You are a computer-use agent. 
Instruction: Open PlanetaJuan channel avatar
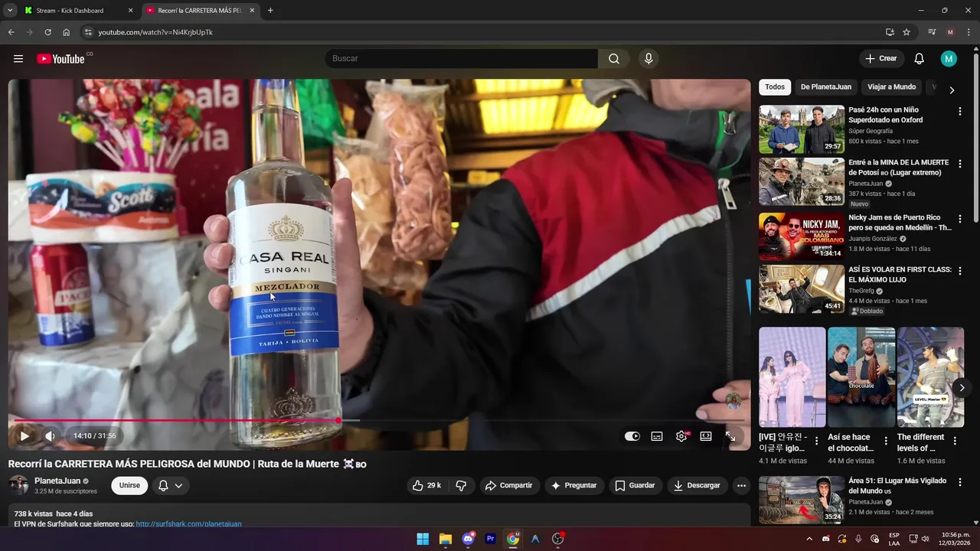[x=18, y=485]
